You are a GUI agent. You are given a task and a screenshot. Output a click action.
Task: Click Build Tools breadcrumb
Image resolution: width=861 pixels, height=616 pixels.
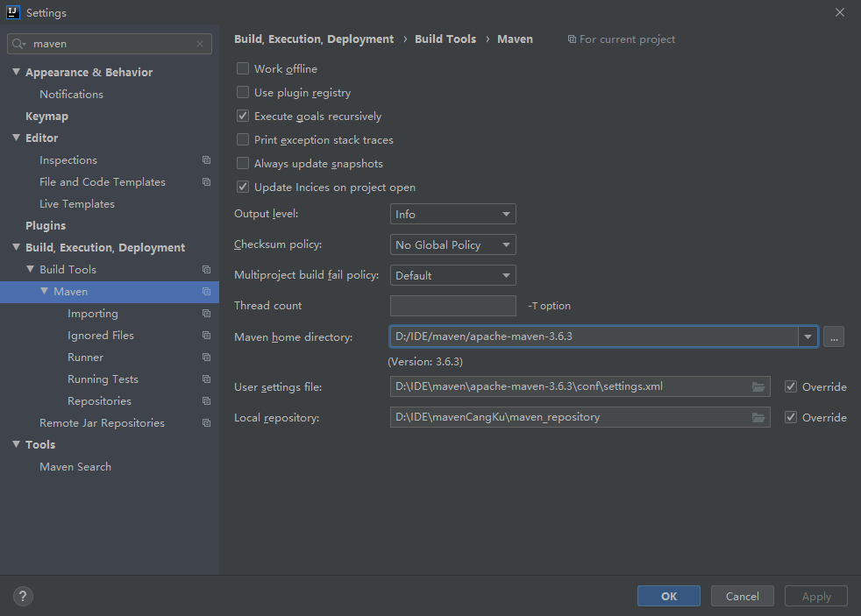[x=445, y=39]
